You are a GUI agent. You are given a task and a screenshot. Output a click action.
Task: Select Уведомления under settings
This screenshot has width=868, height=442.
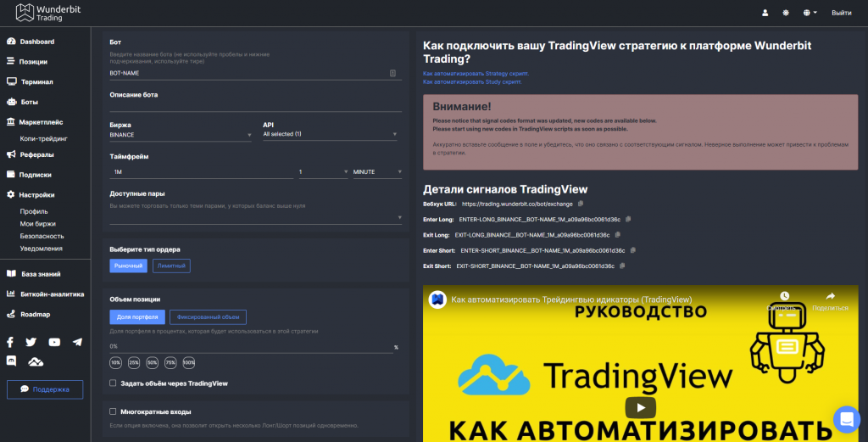pos(41,248)
